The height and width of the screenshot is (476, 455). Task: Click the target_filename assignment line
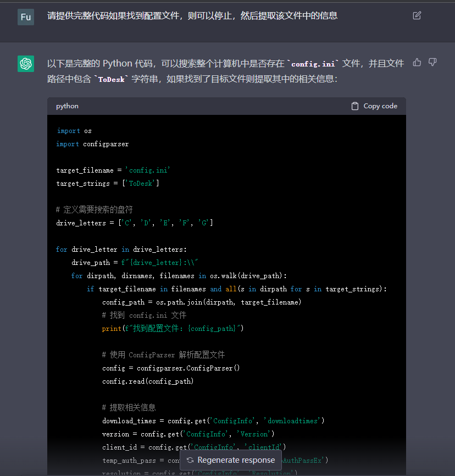point(113,170)
